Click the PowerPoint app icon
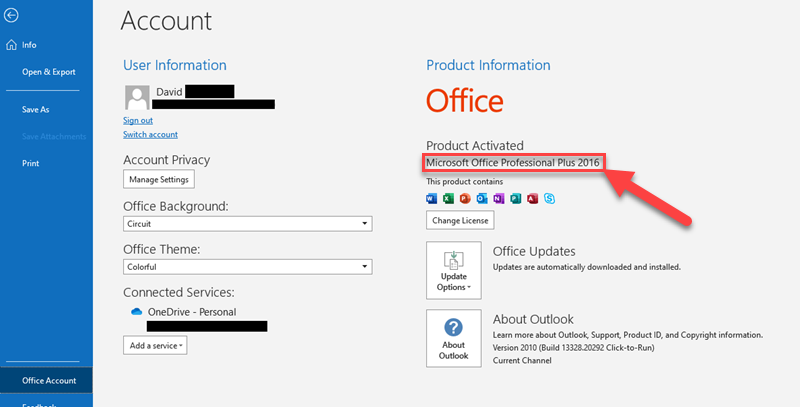The image size is (800, 407). 465,199
